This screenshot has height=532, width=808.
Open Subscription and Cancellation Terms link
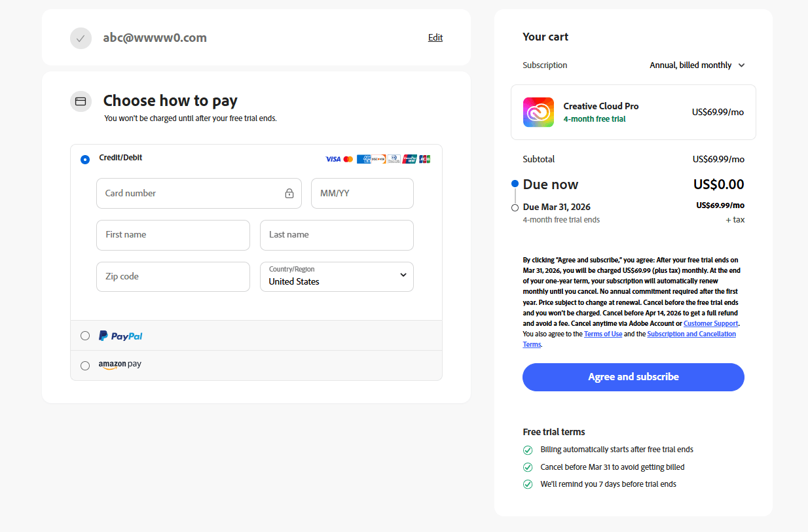pyautogui.click(x=691, y=334)
